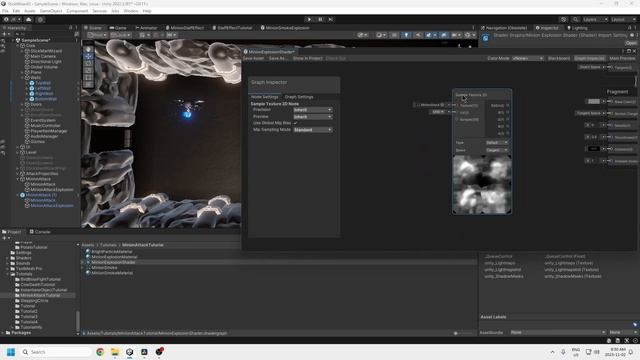Click the Pause button in Unity toolbar
640x360 pixels.
click(x=320, y=19)
